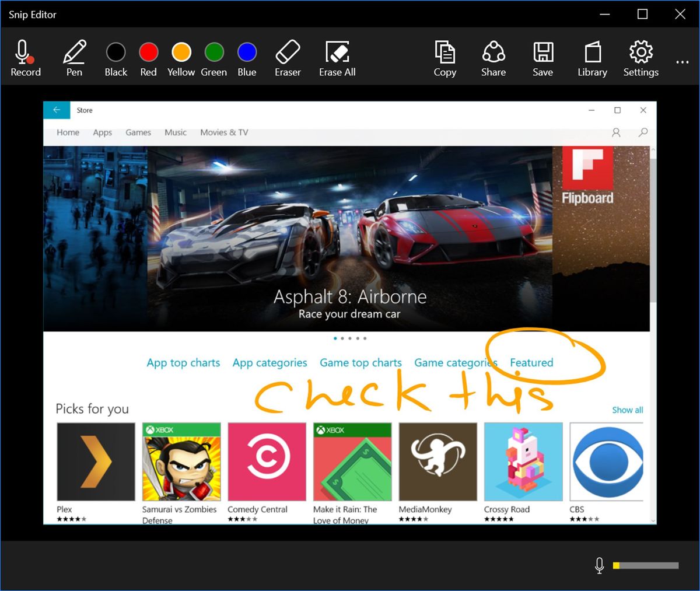Click the Store search icon in the screenshot
Viewport: 700px width, 591px height.
click(642, 132)
